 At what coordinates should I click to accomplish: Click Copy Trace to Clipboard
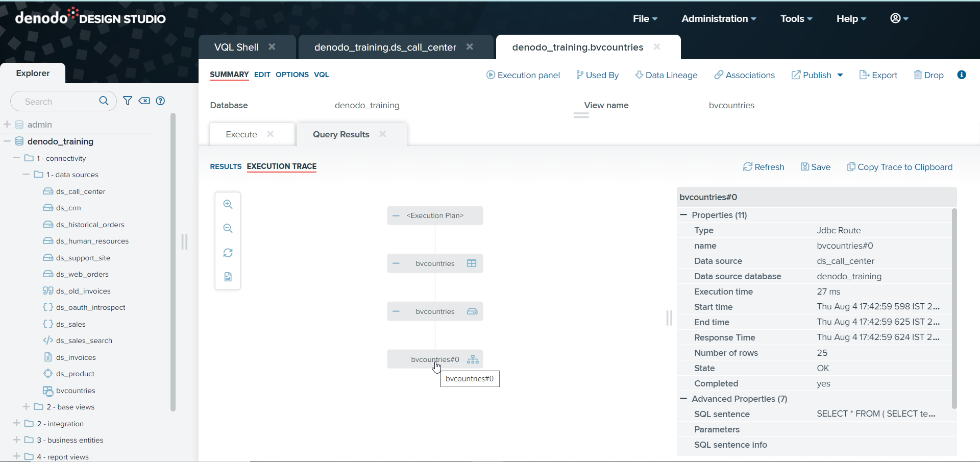[x=899, y=167]
